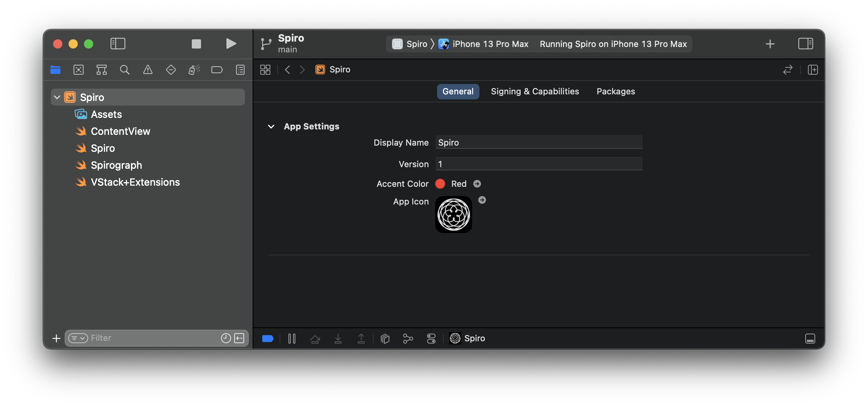
Task: Open the related items grid menu
Action: pos(265,70)
